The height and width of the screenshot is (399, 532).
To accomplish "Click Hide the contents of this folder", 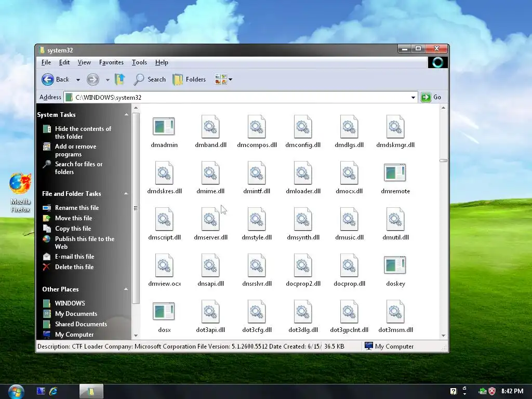I will pos(83,132).
